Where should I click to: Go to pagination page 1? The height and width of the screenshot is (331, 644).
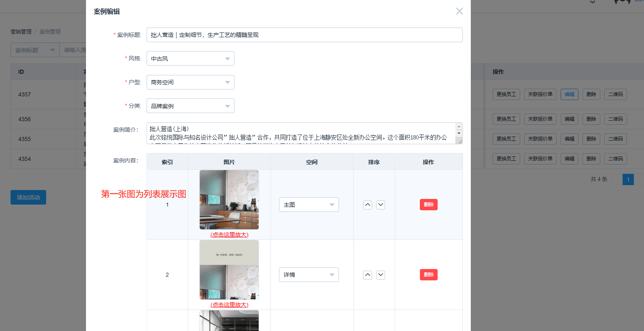(628, 179)
